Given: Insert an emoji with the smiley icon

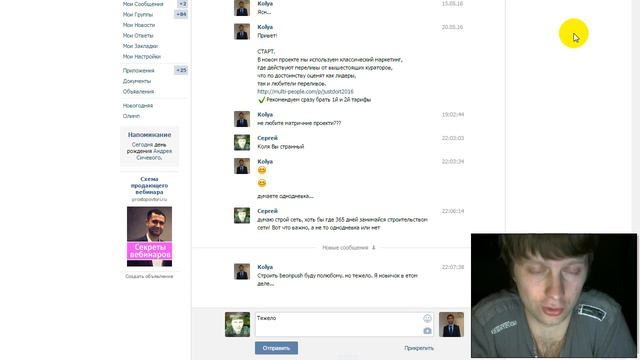Looking at the screenshot, I should (x=427, y=318).
